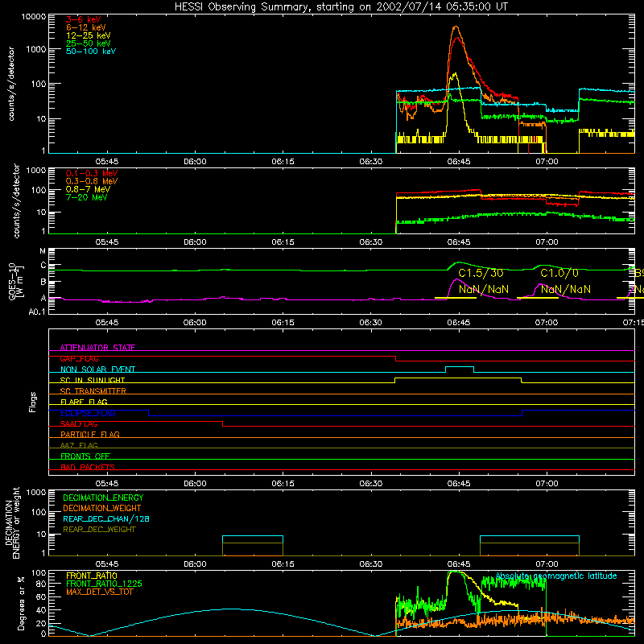
Task: Click the Absolute geomagnetic latitude label
Action: coord(556,576)
